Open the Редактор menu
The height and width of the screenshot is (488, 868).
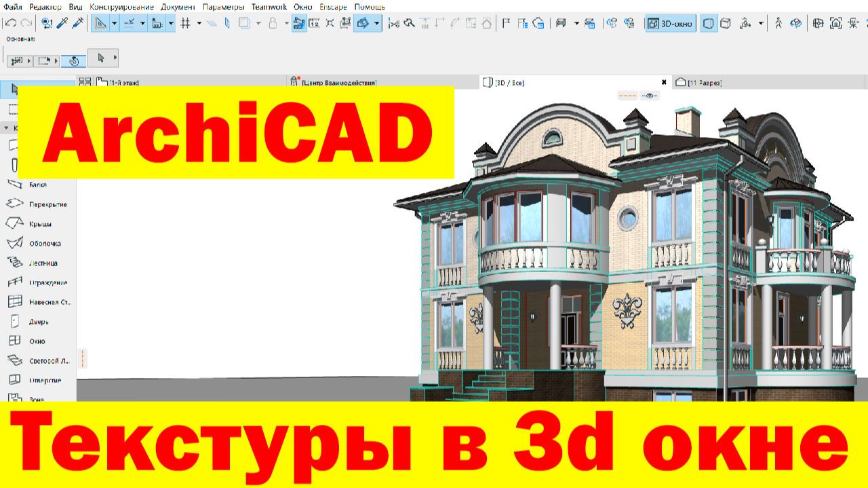point(45,7)
